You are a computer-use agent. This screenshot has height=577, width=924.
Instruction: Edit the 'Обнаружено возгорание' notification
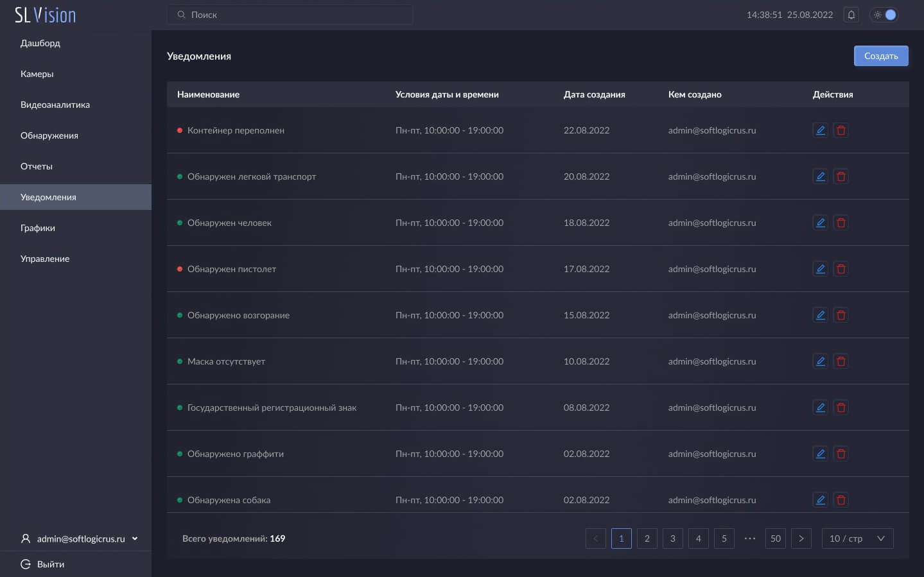click(x=820, y=315)
